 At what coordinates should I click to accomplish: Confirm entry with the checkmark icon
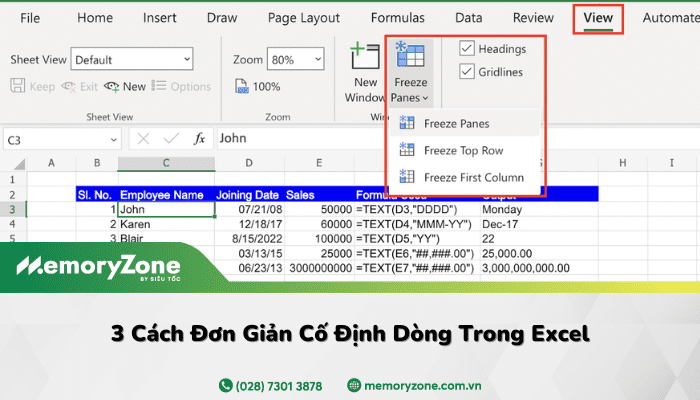click(x=171, y=139)
